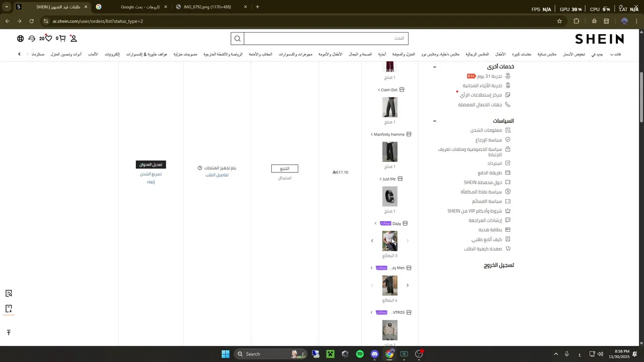Collapse the السياسات section
This screenshot has height=362, width=644.
(x=435, y=121)
